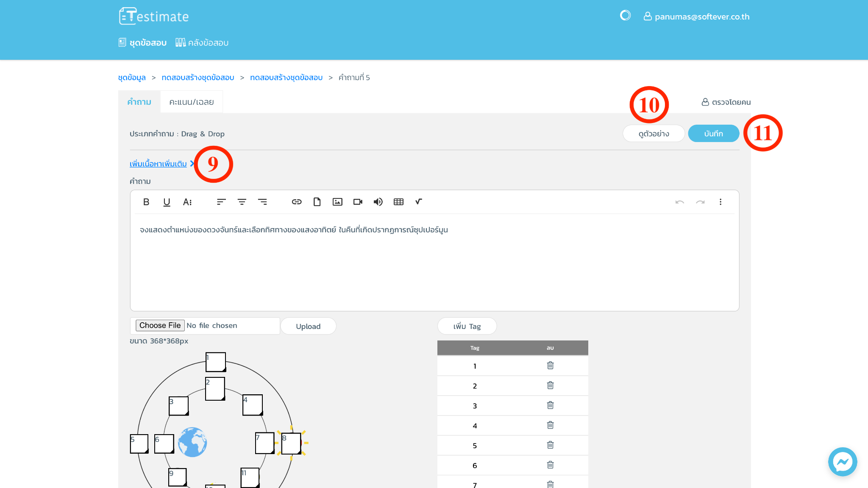Insert math formula using the square root icon
Image resolution: width=868 pixels, height=488 pixels.
click(x=418, y=202)
